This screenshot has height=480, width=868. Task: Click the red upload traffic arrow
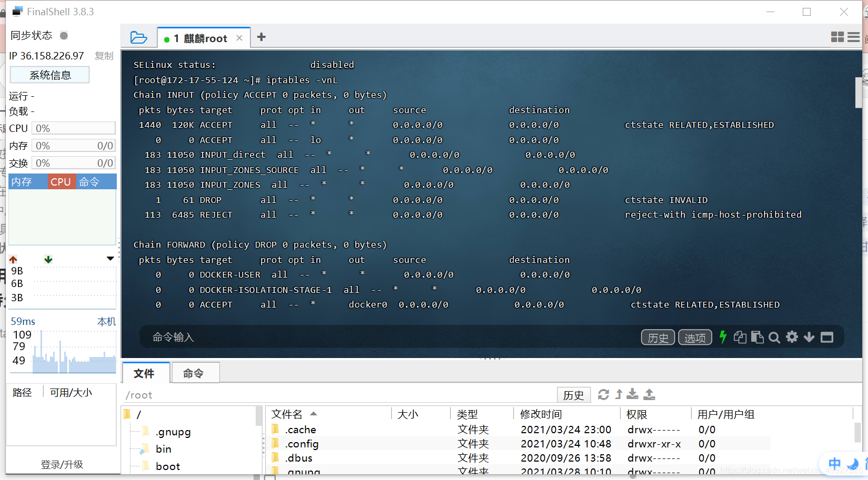(x=13, y=260)
